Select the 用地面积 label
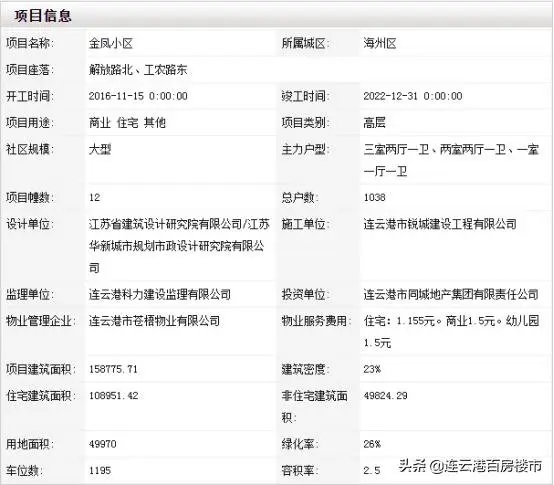 pyautogui.click(x=30, y=444)
